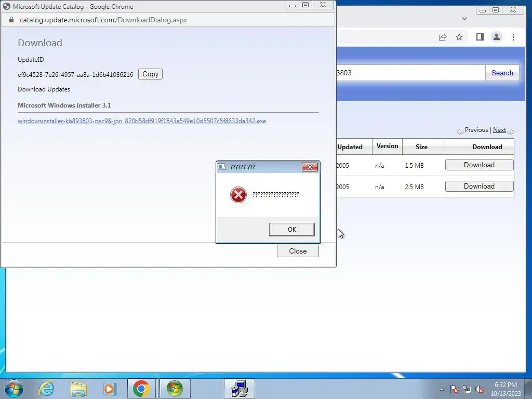The width and height of the screenshot is (532, 399).
Task: Click the Previous results link
Action: pos(476,130)
